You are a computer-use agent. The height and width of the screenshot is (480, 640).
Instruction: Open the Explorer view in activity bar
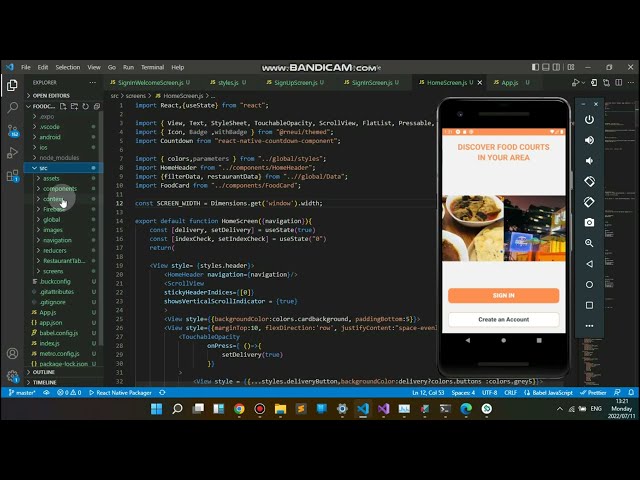12,85
